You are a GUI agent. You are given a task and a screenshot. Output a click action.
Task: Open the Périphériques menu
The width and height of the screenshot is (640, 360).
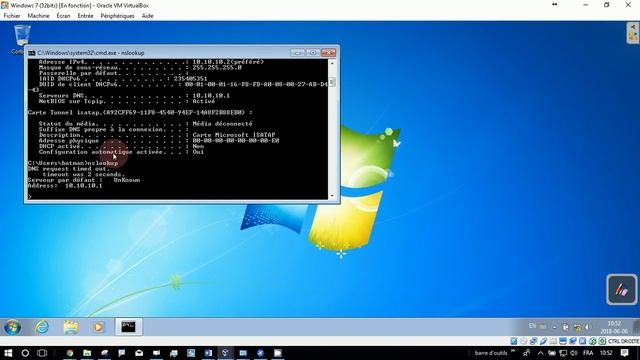point(118,16)
